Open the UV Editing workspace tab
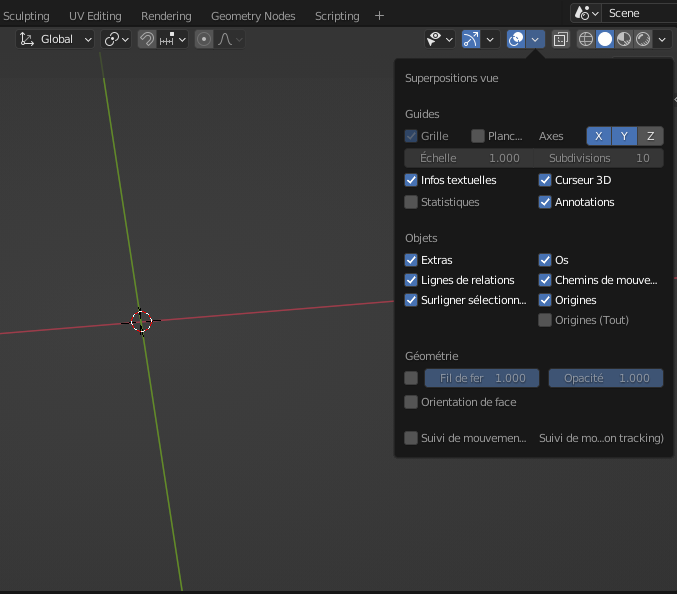 coord(95,16)
